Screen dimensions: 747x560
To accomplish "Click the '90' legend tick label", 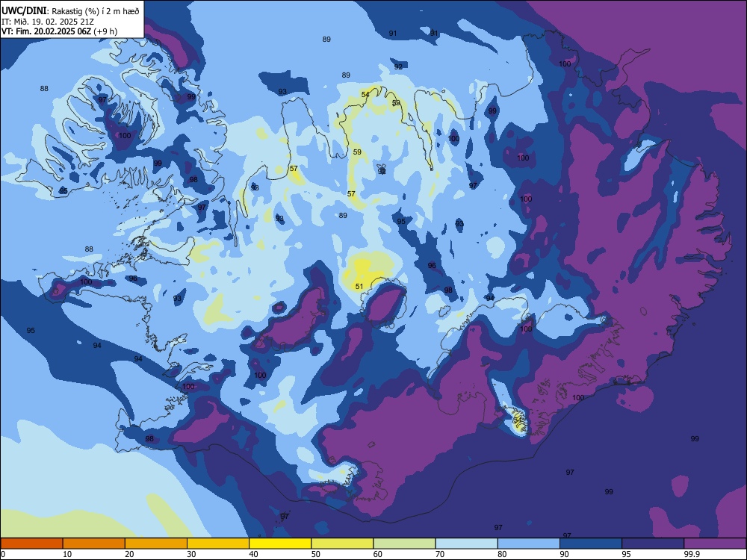I will click(565, 554).
